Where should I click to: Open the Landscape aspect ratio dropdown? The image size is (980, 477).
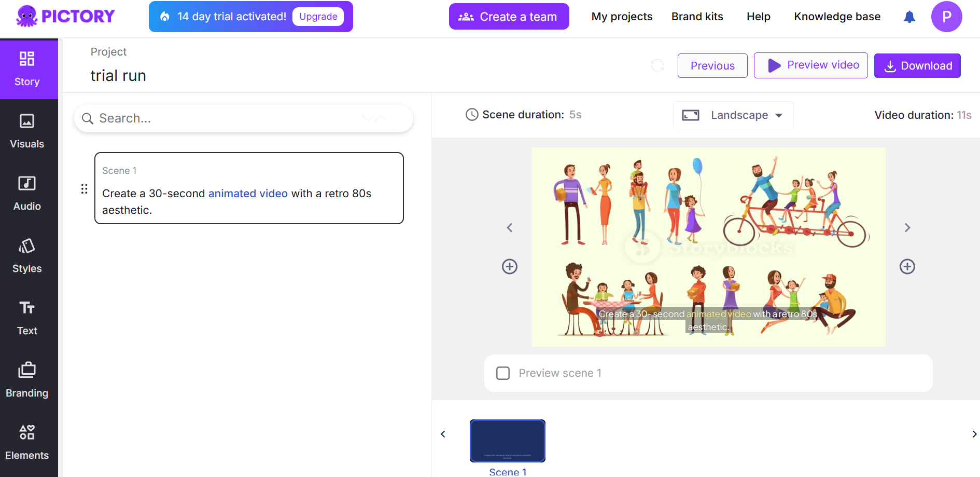point(733,115)
